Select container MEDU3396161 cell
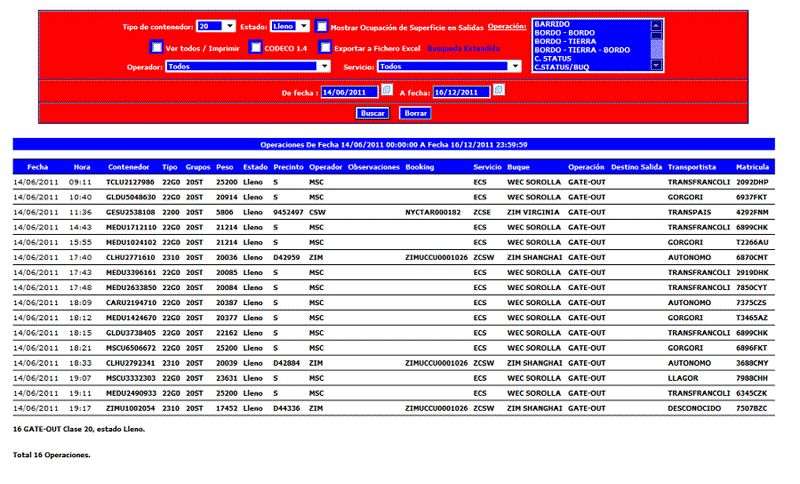 131,272
